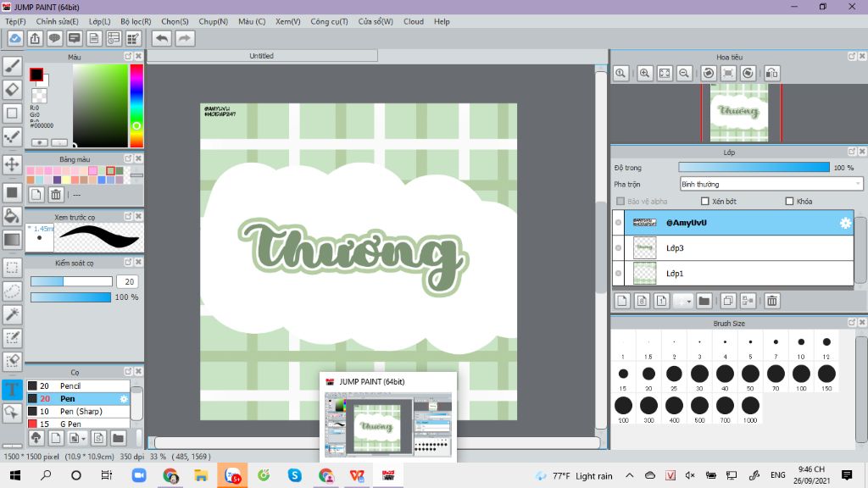
Task: Zoom out using the navigator magnifier minus
Action: [x=684, y=73]
